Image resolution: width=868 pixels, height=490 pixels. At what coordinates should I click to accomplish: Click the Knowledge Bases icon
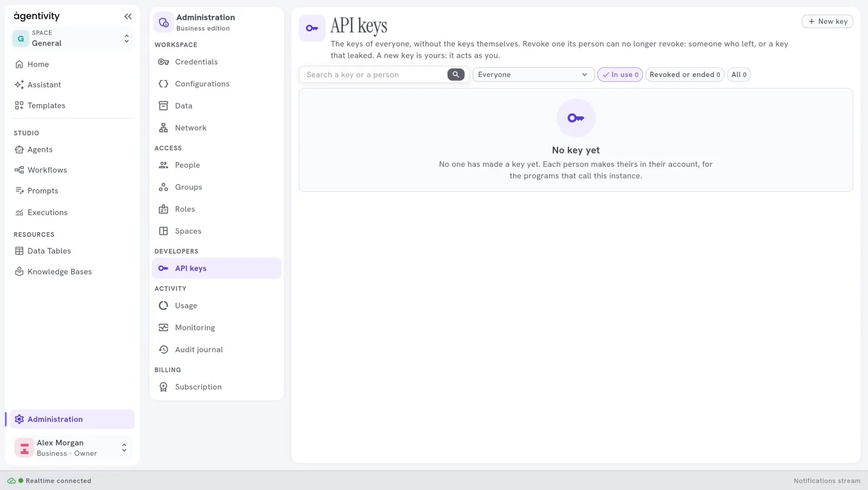[19, 272]
